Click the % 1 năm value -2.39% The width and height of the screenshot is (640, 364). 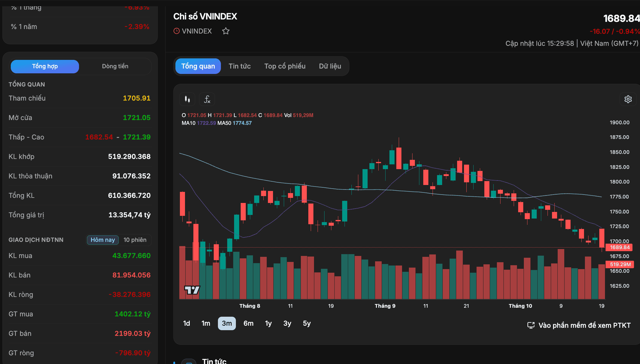pos(137,27)
